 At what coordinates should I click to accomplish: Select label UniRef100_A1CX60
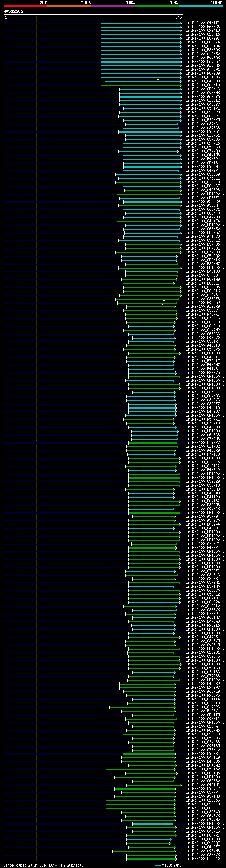tap(203, 54)
